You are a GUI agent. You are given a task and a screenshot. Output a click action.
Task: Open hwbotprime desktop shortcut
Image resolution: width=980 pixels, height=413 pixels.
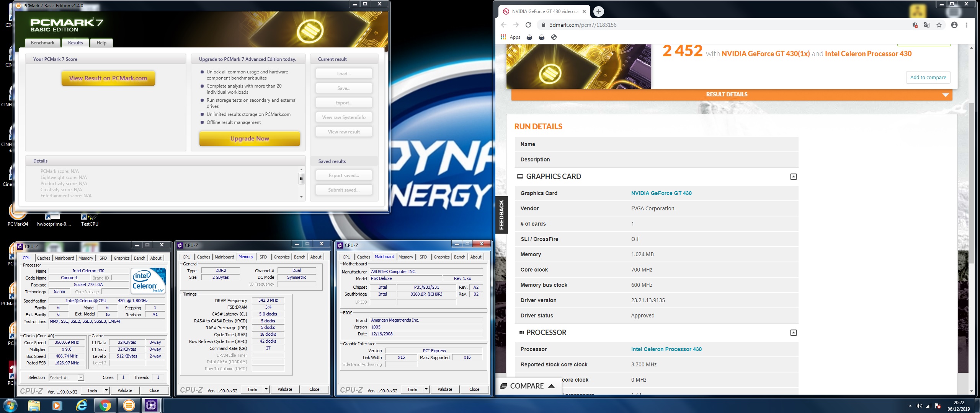[x=54, y=220]
